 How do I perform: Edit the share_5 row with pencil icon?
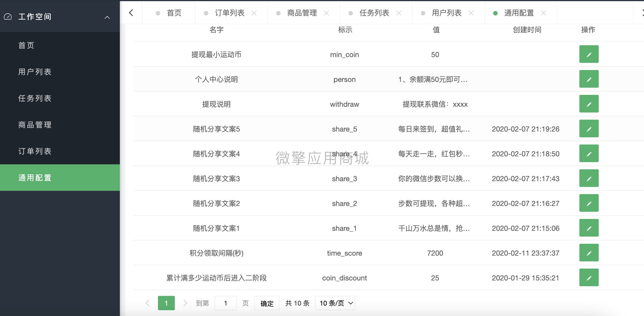(x=589, y=128)
